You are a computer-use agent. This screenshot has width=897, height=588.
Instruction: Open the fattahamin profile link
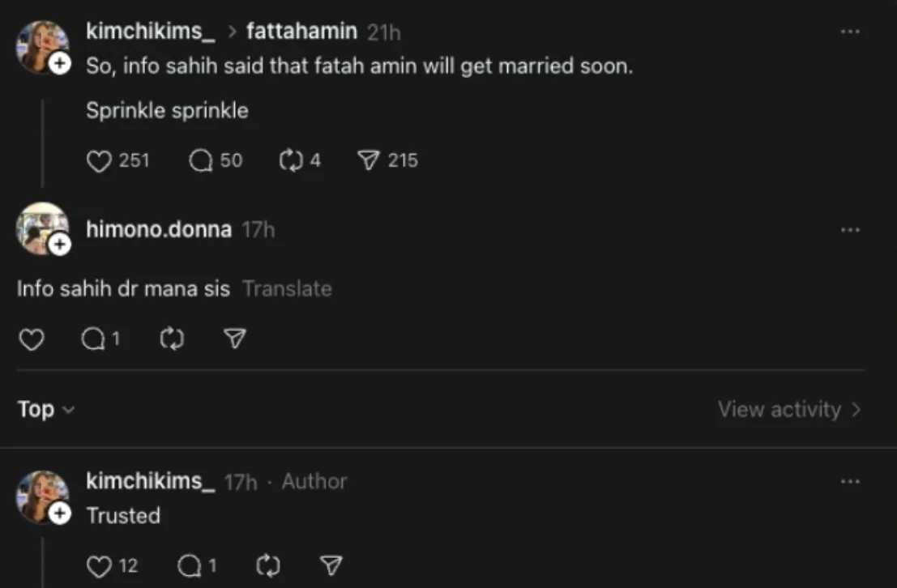(x=301, y=32)
